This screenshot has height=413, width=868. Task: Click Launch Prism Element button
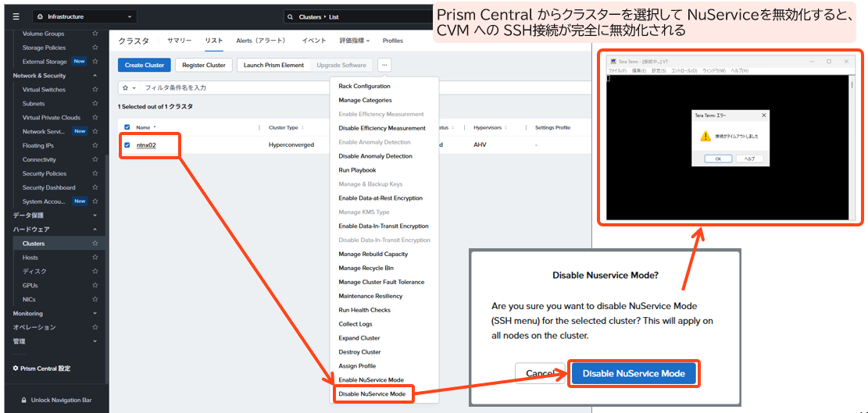pyautogui.click(x=273, y=65)
